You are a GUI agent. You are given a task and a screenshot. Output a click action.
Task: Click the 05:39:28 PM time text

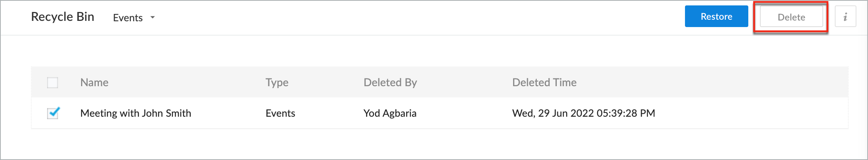point(626,113)
